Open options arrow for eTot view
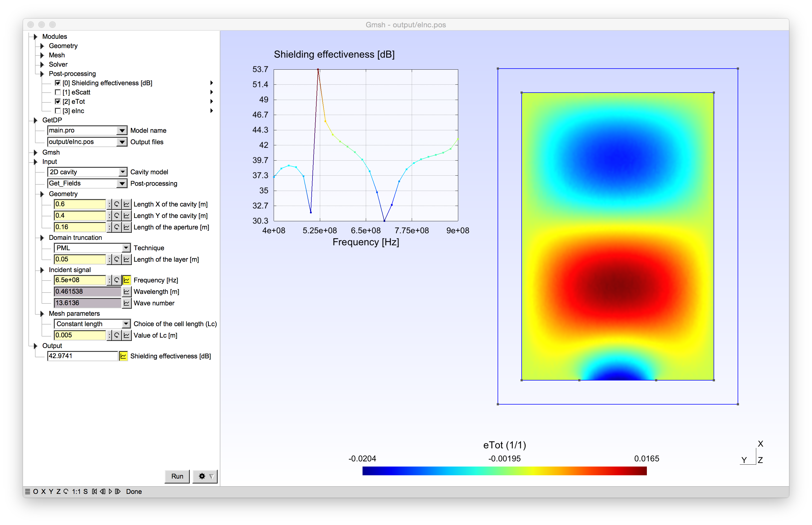 coord(212,101)
